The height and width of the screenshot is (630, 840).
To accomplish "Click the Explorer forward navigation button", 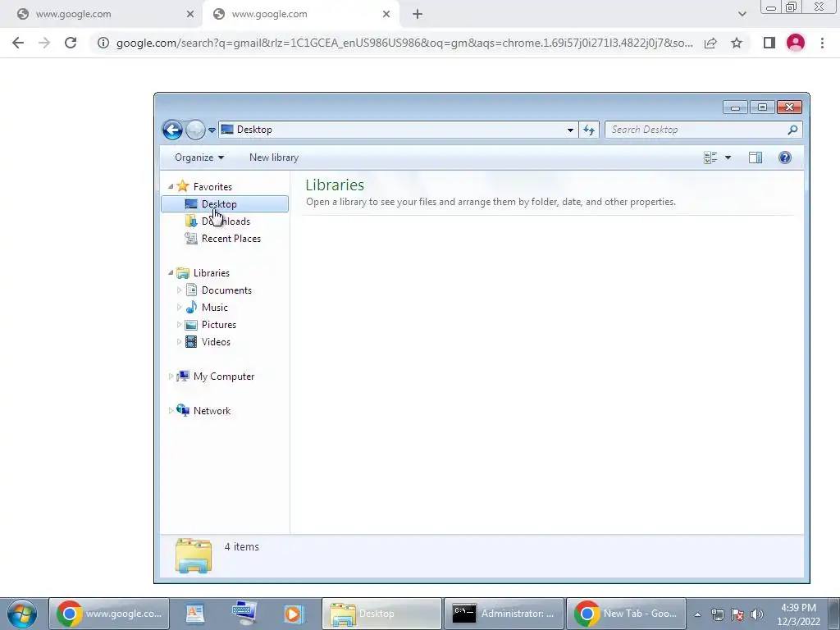I will click(x=195, y=130).
